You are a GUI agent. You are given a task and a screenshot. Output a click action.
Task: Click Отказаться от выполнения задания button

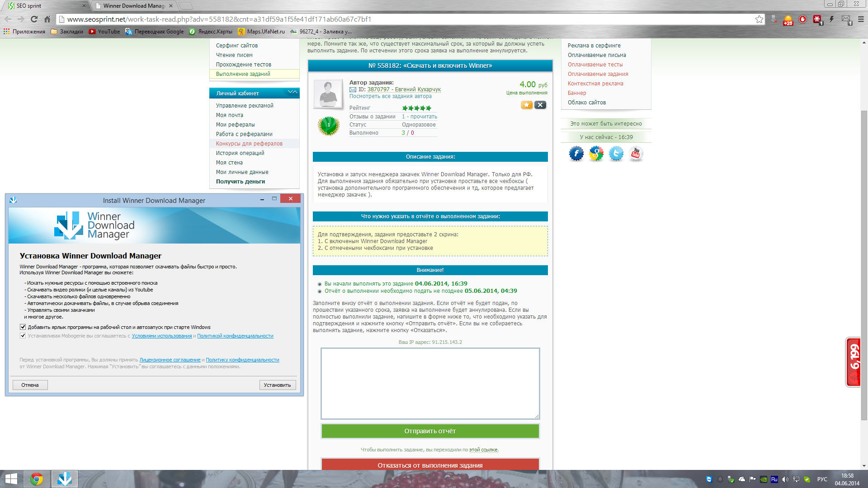tap(430, 465)
